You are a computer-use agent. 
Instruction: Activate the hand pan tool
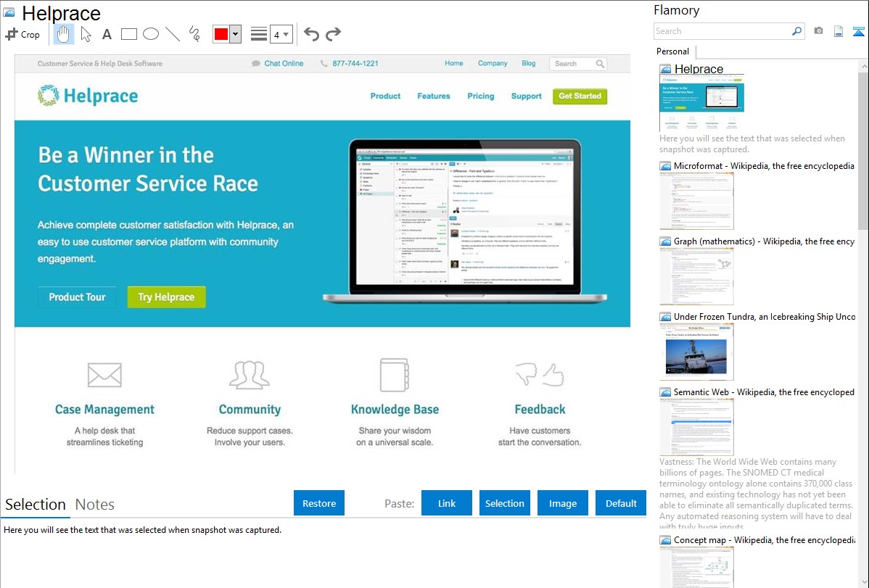(64, 34)
